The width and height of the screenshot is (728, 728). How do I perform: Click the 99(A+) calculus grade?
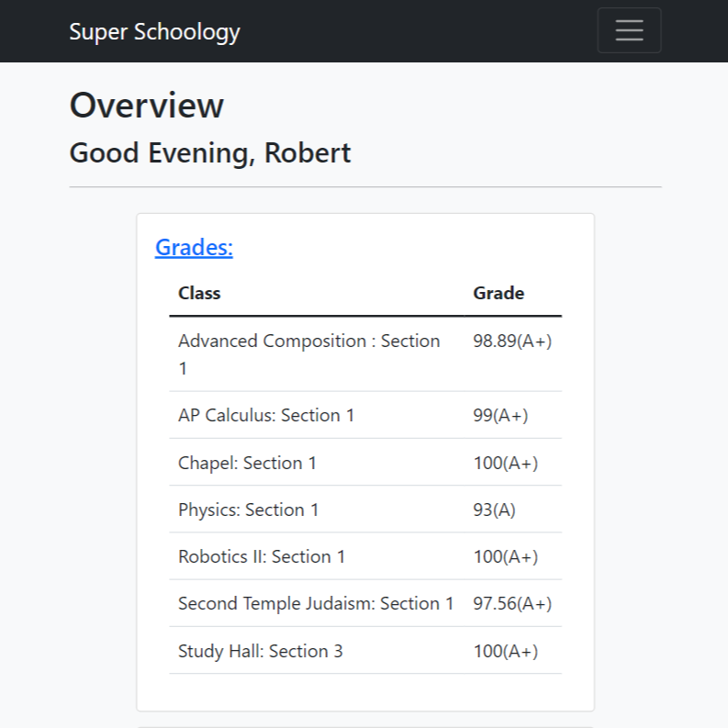[x=500, y=415]
